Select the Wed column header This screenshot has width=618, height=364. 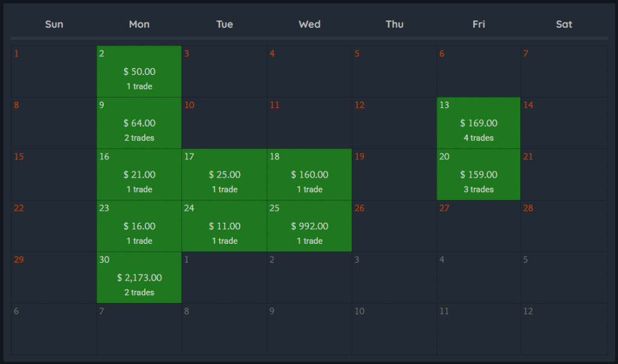click(x=309, y=24)
